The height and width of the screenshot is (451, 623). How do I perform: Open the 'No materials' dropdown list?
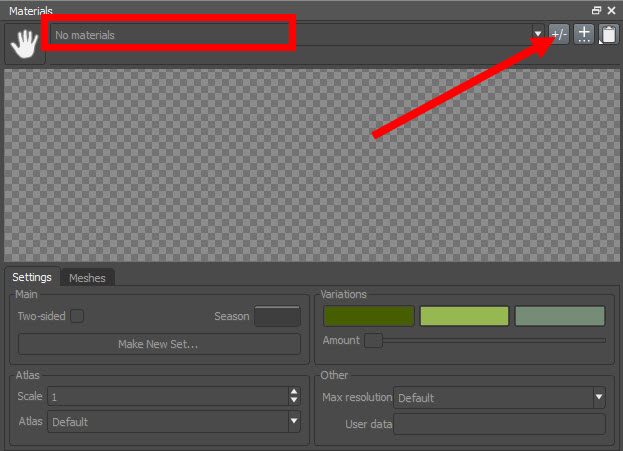click(297, 35)
